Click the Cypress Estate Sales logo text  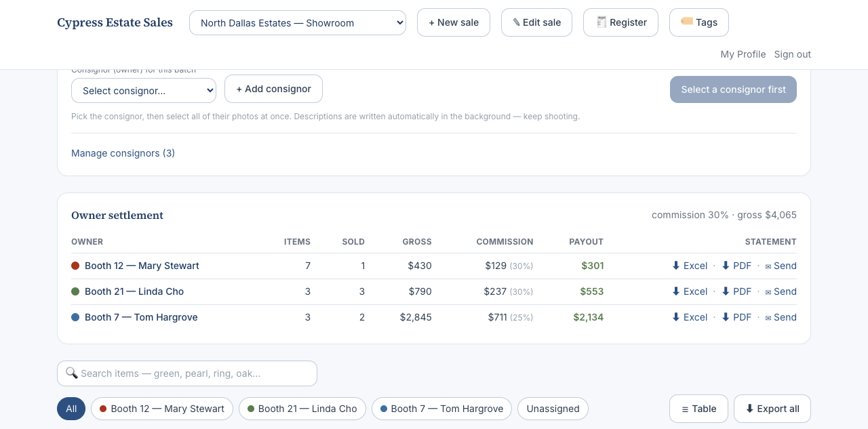(115, 22)
